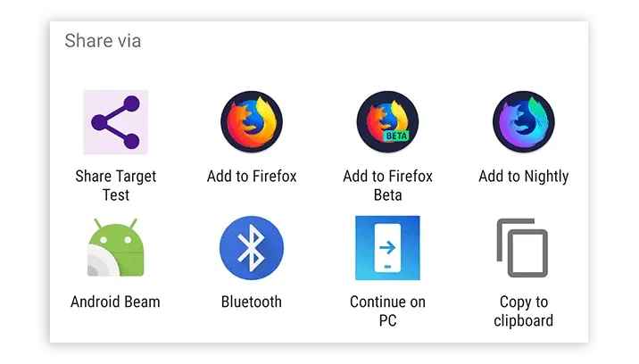Image resolution: width=639 pixels, height=364 pixels.
Task: Choose the orange Firefox icon
Action: [252, 122]
